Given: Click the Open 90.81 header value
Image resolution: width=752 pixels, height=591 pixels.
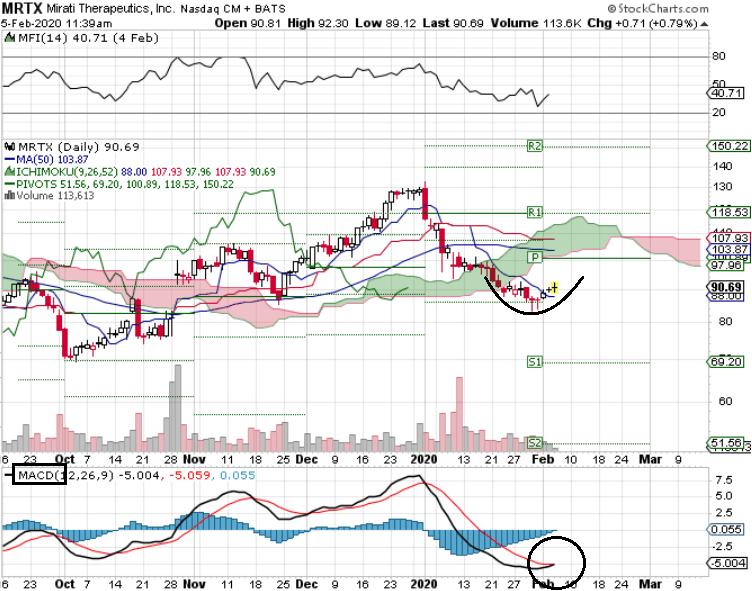Looking at the screenshot, I should tap(247, 23).
